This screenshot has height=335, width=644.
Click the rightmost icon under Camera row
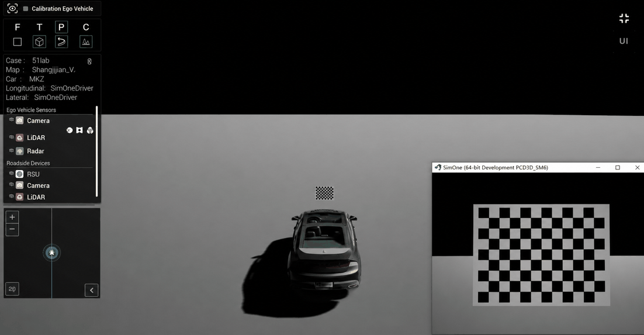(x=90, y=130)
